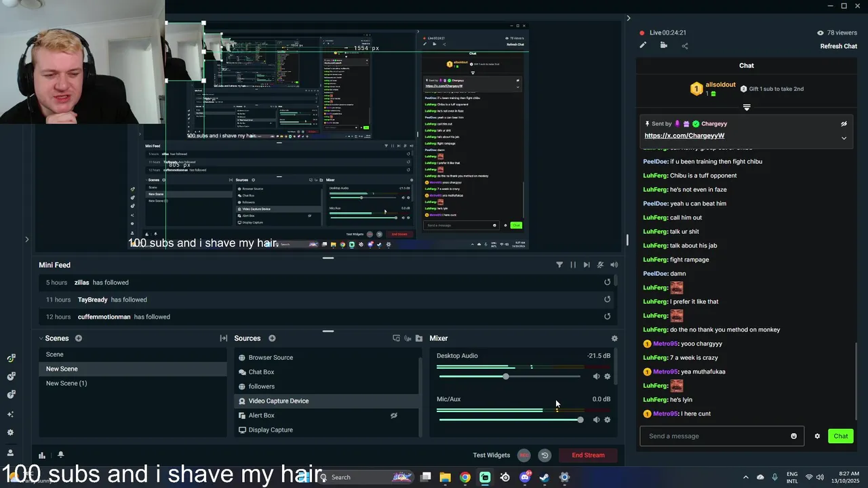Select the 'New Scene' scene
The width and height of the screenshot is (868, 488).
pos(133,369)
